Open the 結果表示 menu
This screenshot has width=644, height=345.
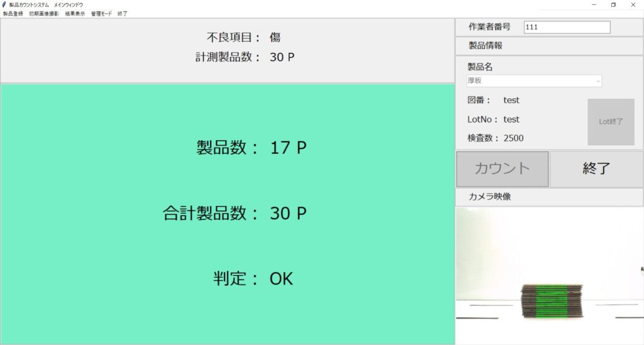click(x=75, y=13)
